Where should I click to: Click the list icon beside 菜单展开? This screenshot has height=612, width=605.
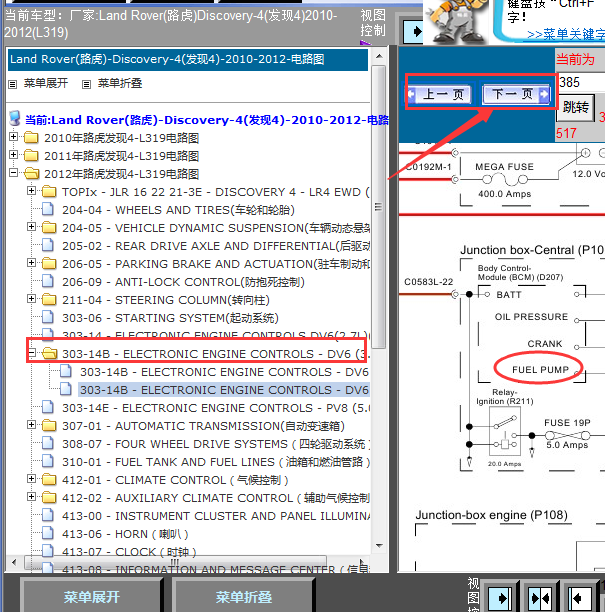coord(12,84)
